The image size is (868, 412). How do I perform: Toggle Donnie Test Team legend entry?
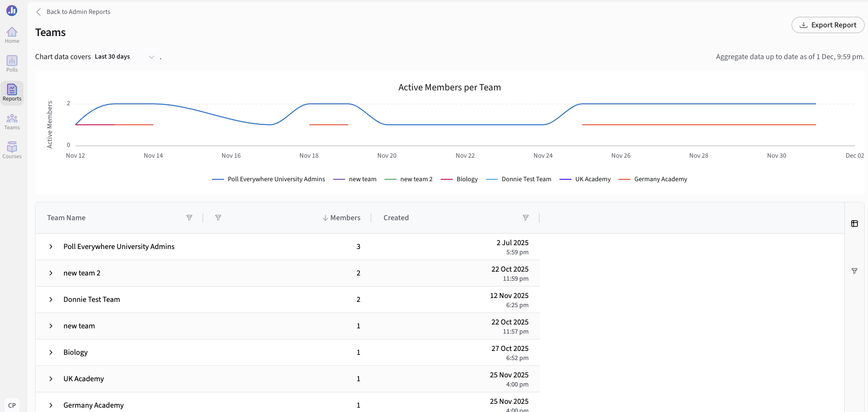click(x=519, y=179)
